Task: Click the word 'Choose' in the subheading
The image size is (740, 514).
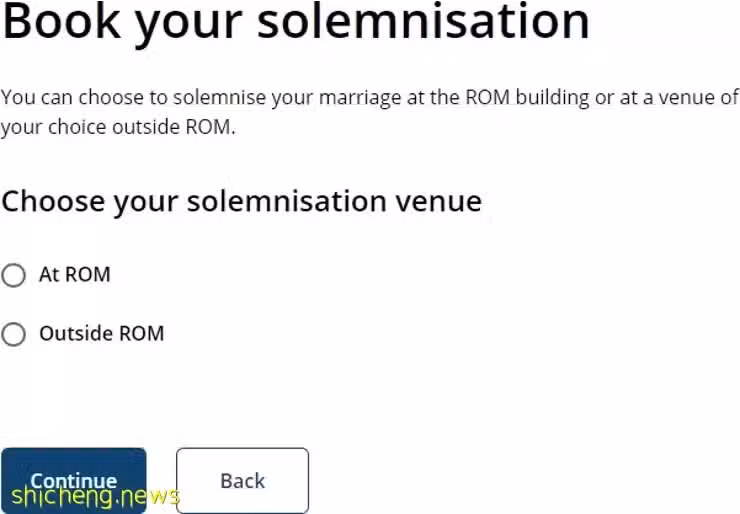Action: click(x=53, y=202)
